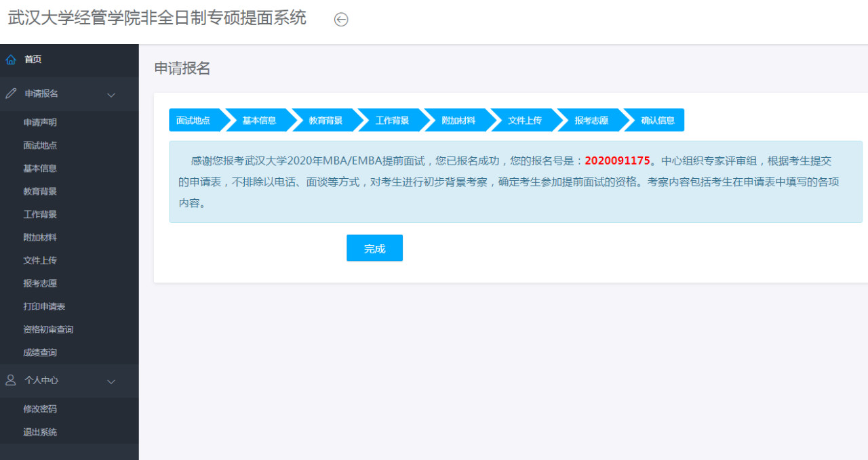Collapse the 个人中心 sidebar section chevron
Screen dimensions: 868x460
coord(112,381)
